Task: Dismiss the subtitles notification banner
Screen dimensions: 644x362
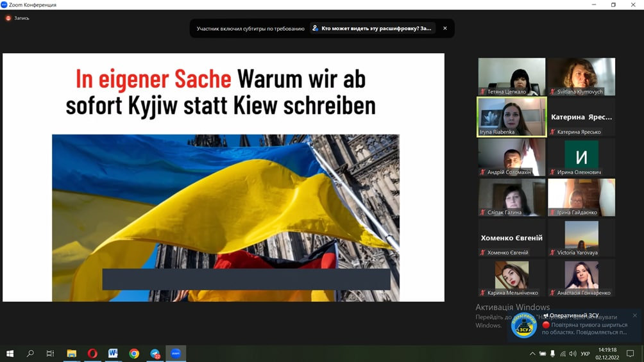Action: 445,28
